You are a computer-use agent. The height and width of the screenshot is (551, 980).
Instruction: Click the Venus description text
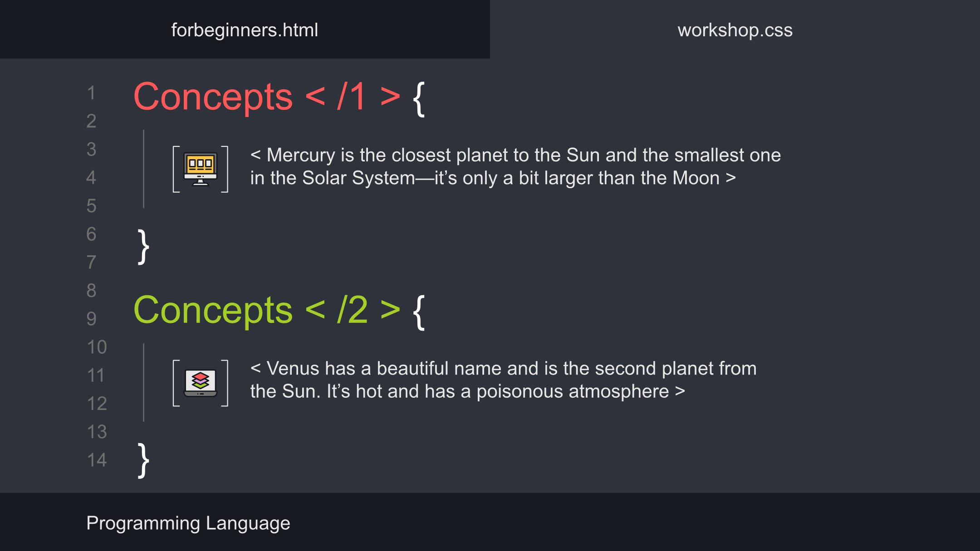pyautogui.click(x=503, y=380)
